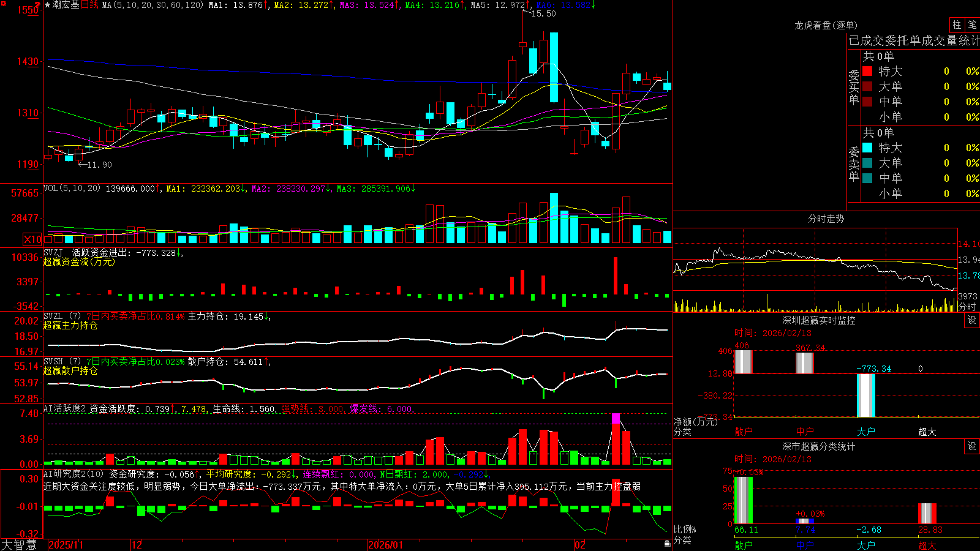The height and width of the screenshot is (551, 980).
Task: Click the 委卖单 section label
Action: (x=854, y=163)
